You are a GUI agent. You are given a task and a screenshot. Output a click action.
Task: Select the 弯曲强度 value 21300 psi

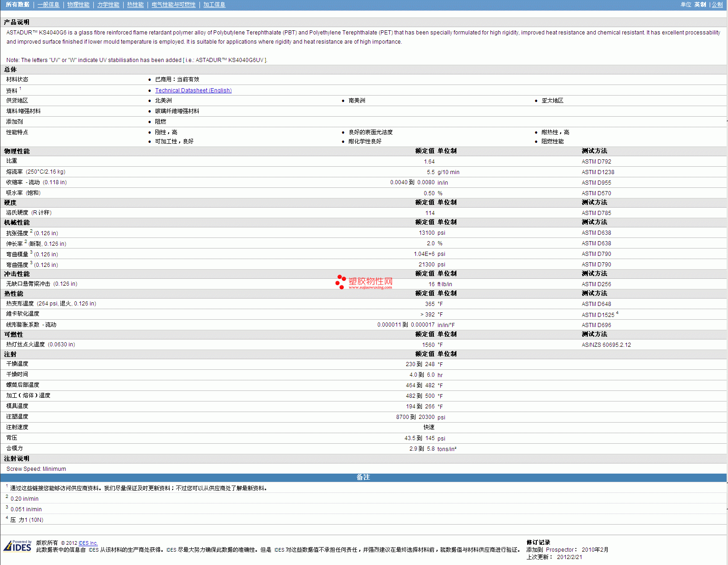(x=432, y=265)
